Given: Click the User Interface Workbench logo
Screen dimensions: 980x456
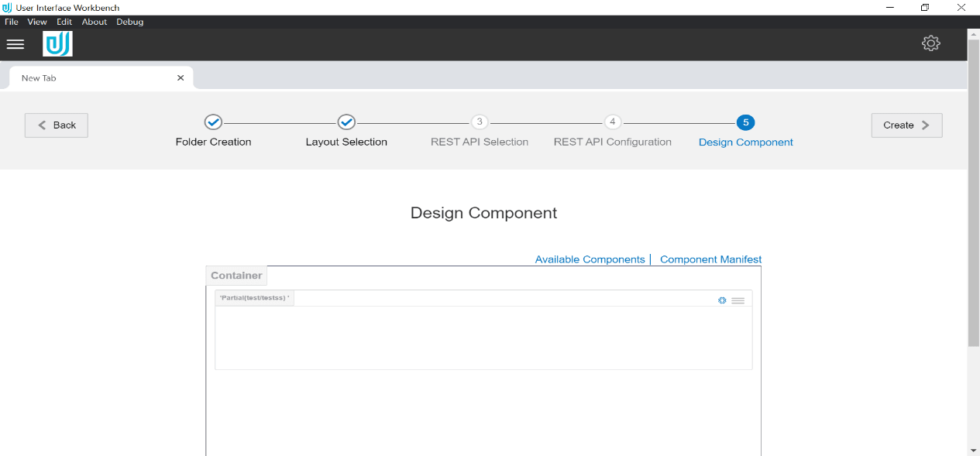Looking at the screenshot, I should [57, 44].
